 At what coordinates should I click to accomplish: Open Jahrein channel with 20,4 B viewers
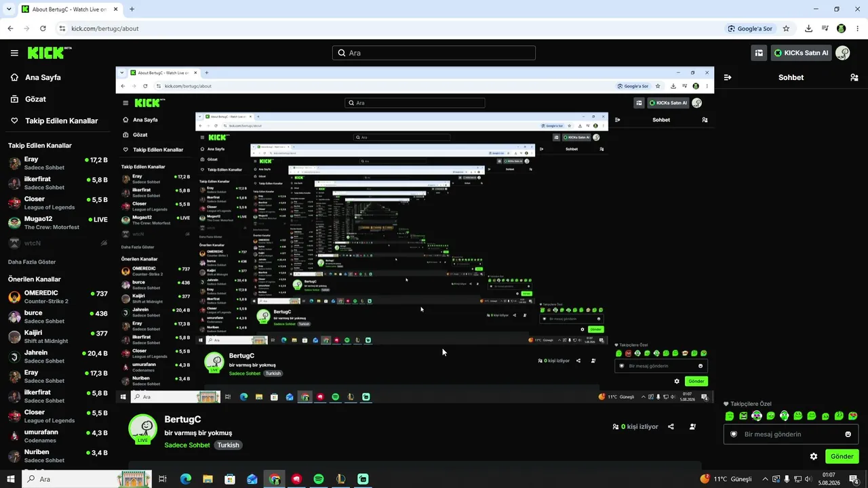[58, 357]
